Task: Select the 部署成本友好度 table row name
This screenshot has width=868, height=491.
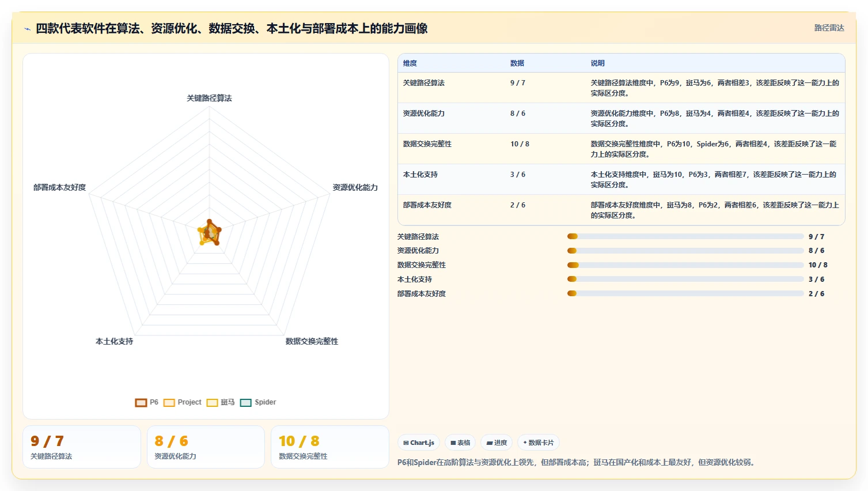Action: point(427,205)
